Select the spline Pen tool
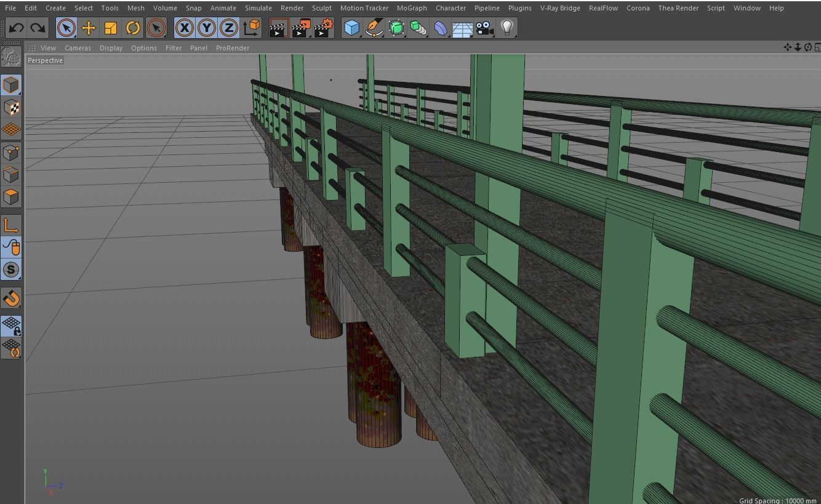 click(x=374, y=28)
